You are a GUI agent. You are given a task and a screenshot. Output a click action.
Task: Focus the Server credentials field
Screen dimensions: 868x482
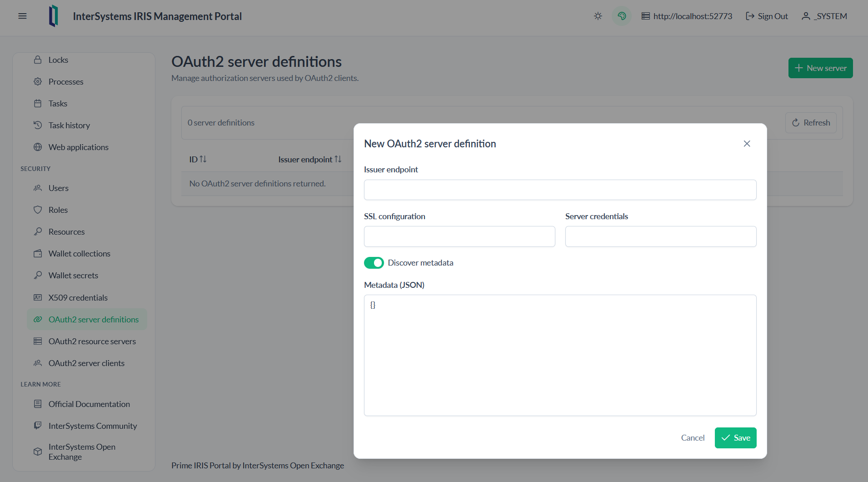click(x=661, y=236)
